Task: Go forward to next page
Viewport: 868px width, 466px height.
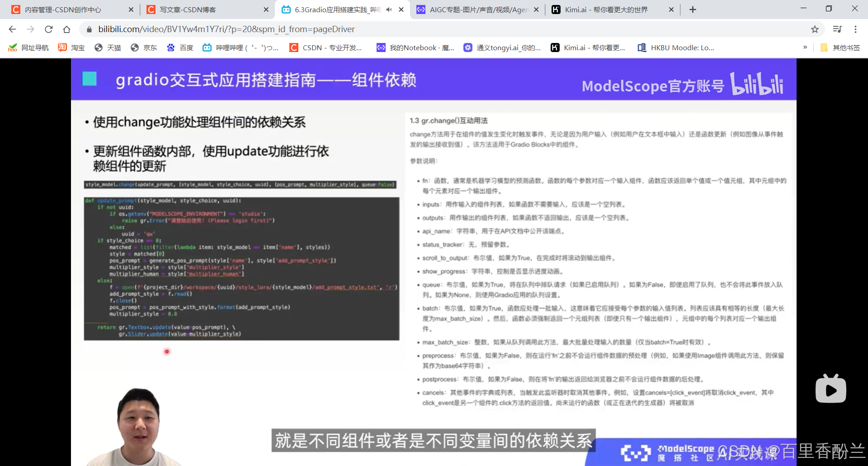Action: 30,29
